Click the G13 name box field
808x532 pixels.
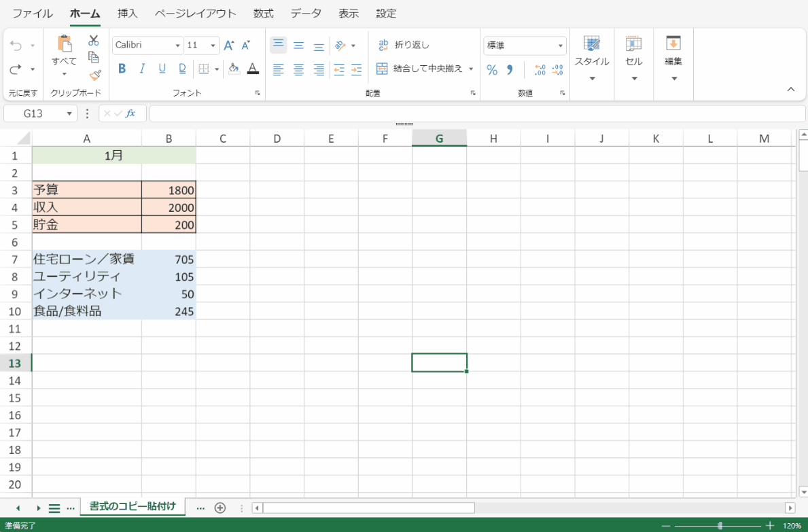point(34,113)
